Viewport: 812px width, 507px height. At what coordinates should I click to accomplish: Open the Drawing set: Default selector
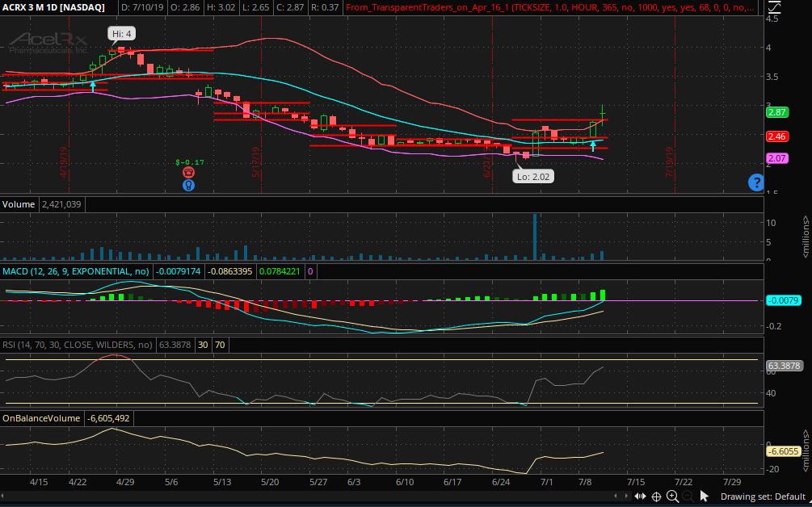[x=762, y=497]
